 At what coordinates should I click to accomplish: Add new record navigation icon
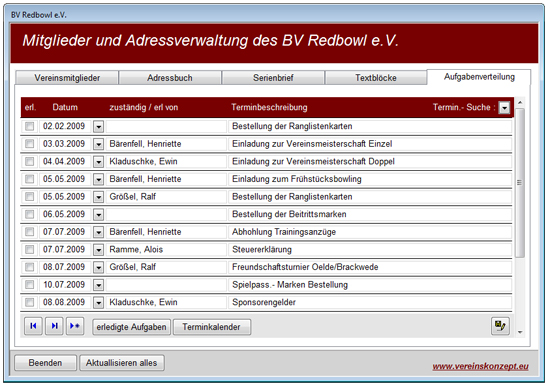[x=75, y=327]
